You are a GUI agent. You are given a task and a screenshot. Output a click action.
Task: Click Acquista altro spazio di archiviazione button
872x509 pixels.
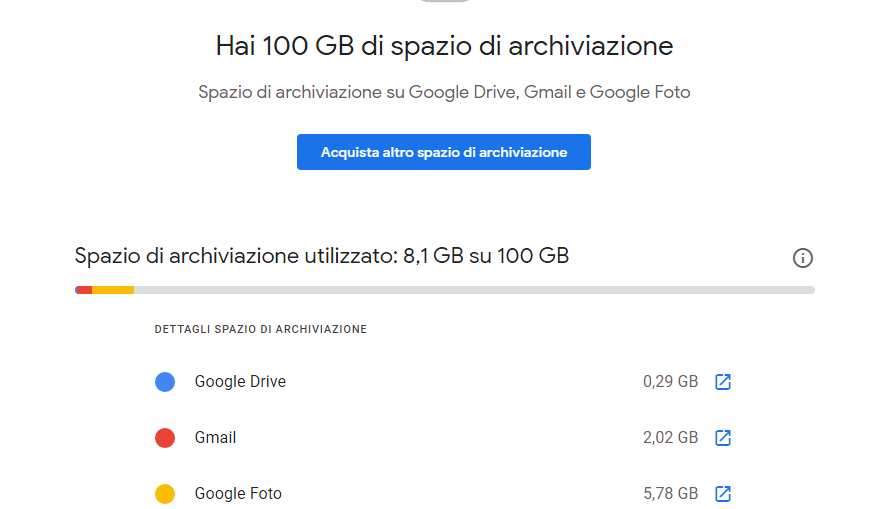click(x=444, y=152)
